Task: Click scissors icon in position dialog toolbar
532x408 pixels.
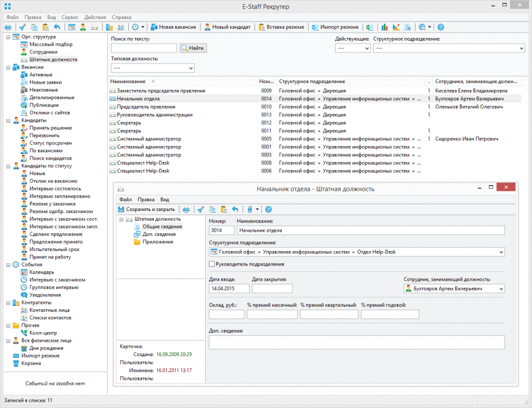Action: (201, 209)
